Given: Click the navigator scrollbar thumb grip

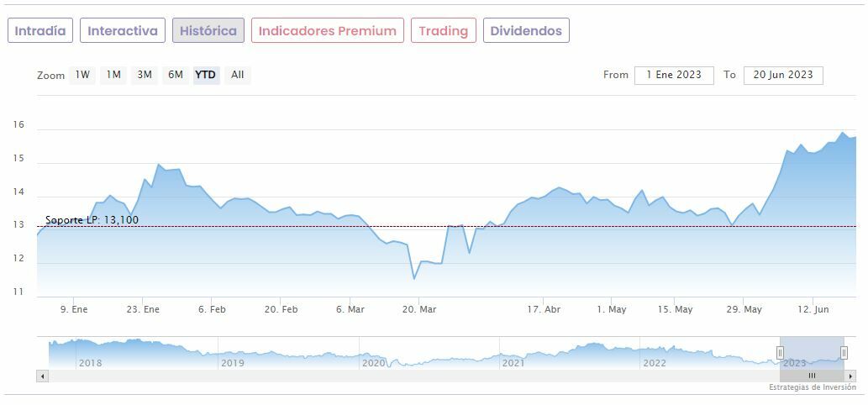Looking at the screenshot, I should (812, 376).
